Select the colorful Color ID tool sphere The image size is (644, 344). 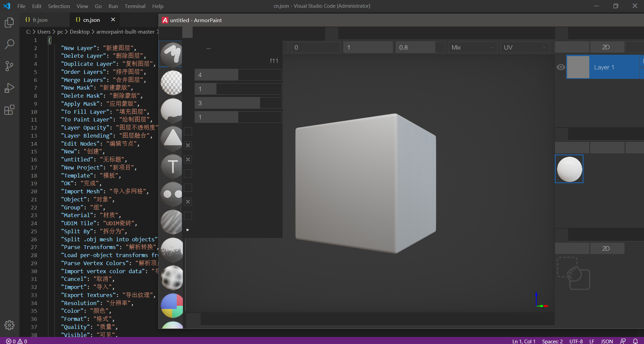click(171, 305)
